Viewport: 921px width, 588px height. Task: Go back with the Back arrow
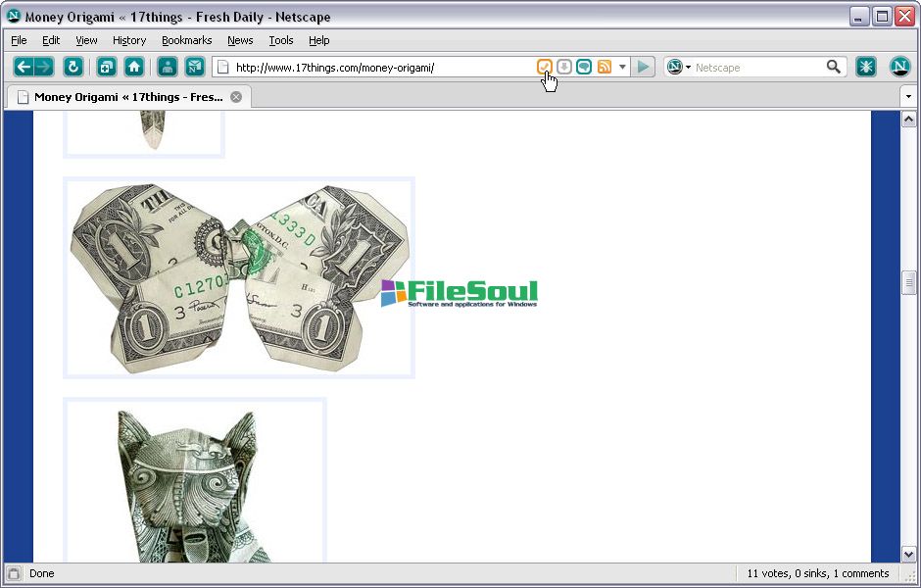click(23, 67)
